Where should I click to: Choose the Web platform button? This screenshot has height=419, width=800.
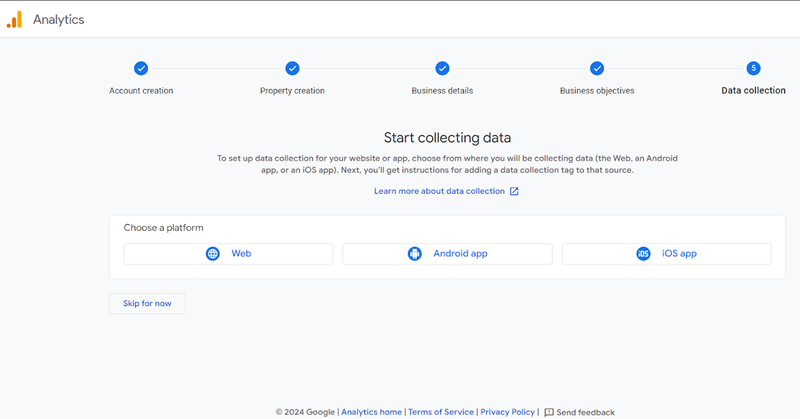[x=228, y=254]
